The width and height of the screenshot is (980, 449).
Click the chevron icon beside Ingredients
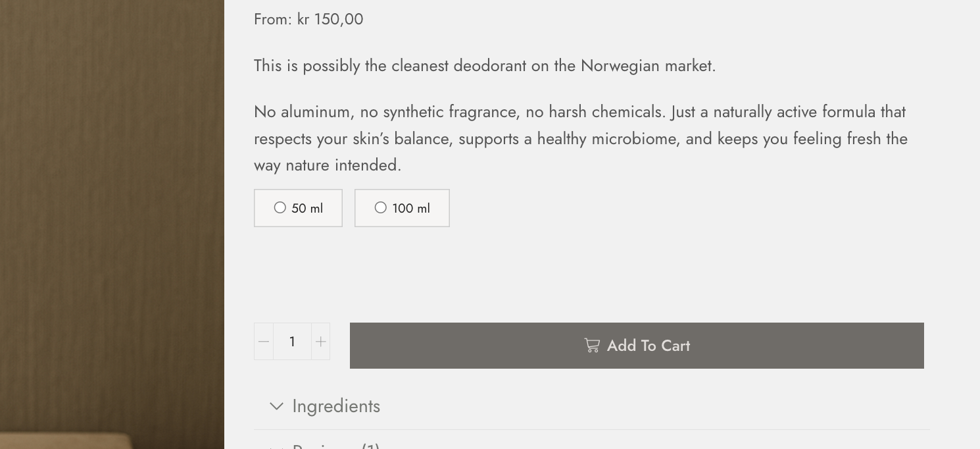point(277,407)
